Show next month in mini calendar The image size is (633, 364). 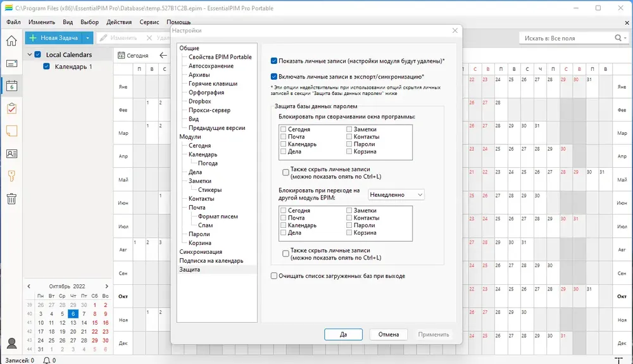(x=106, y=286)
